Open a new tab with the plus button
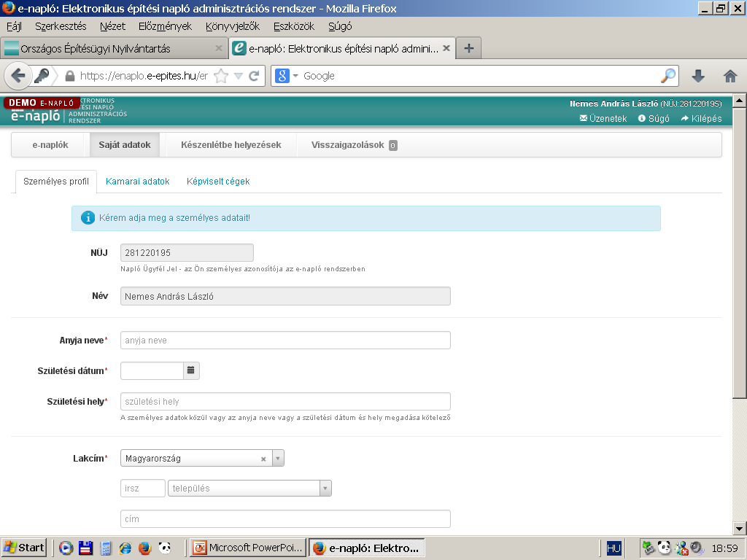 pyautogui.click(x=469, y=48)
